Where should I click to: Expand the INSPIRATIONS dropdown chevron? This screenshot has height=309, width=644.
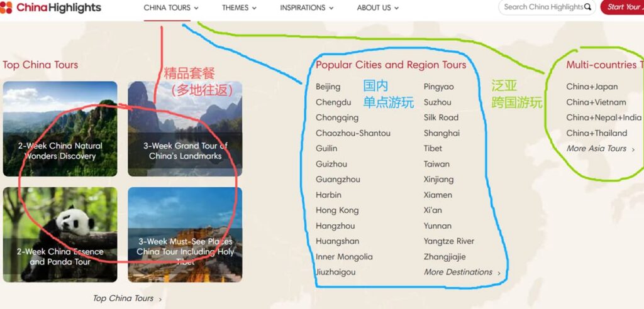[x=331, y=8]
